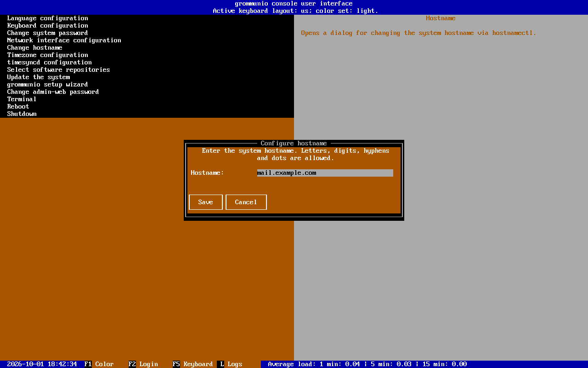Focus the Hostname input field
The width and height of the screenshot is (588, 368).
325,173
